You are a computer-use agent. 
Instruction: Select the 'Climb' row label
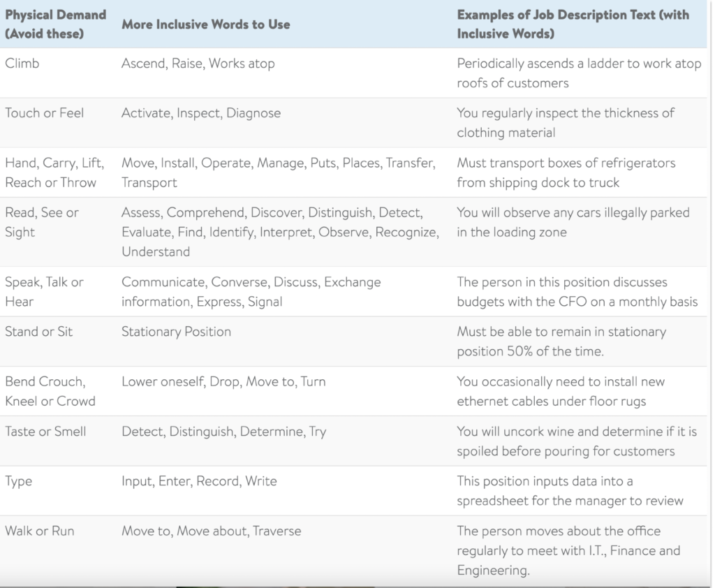pos(22,63)
